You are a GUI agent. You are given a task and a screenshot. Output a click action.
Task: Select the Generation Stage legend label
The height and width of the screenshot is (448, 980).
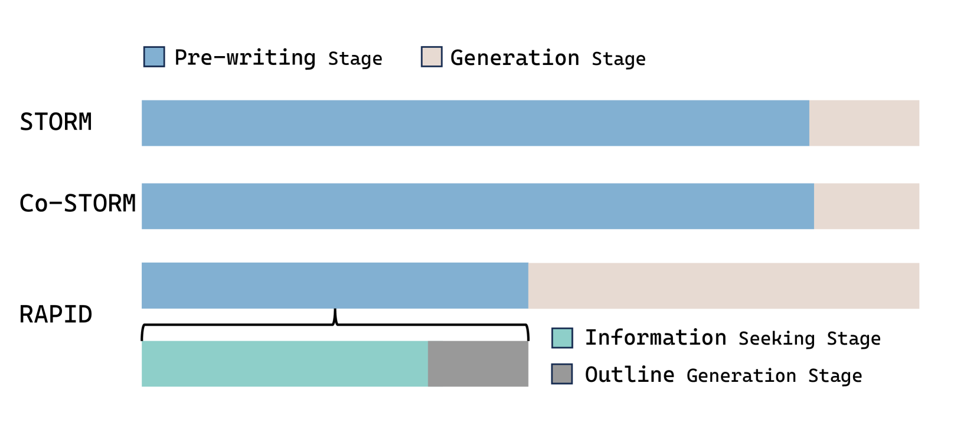[x=548, y=58]
